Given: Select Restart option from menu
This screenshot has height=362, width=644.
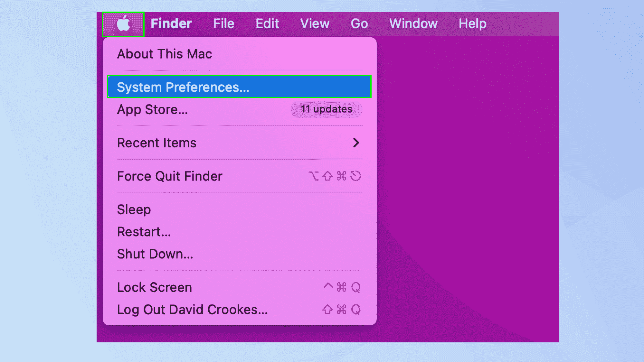Looking at the screenshot, I should [144, 232].
